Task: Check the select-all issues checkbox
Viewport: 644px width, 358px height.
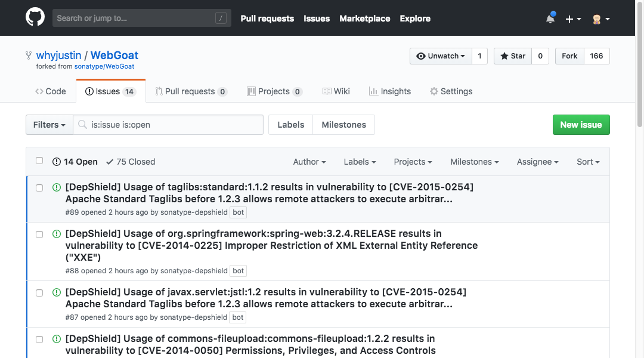Action: 39,161
